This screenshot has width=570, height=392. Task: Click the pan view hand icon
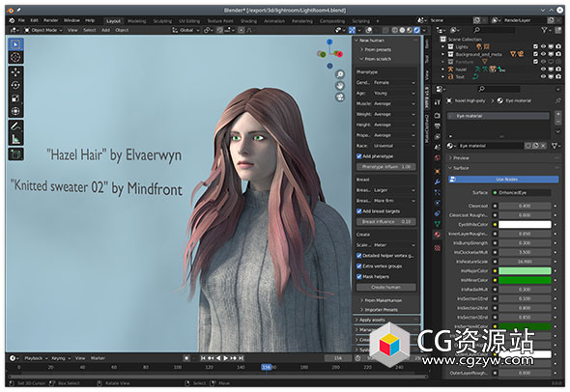(x=340, y=86)
